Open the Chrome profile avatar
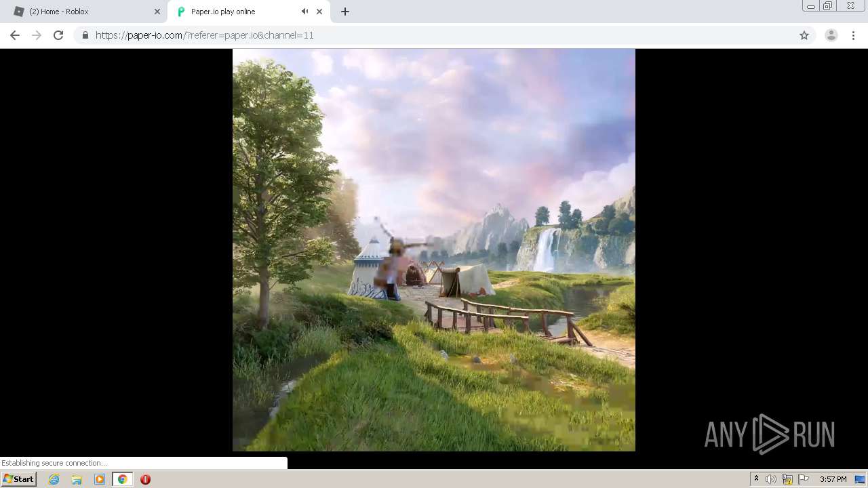The height and width of the screenshot is (488, 868). tap(831, 35)
